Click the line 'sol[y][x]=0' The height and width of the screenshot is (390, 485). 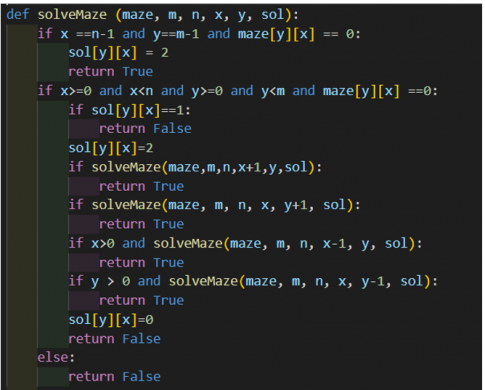click(111, 320)
